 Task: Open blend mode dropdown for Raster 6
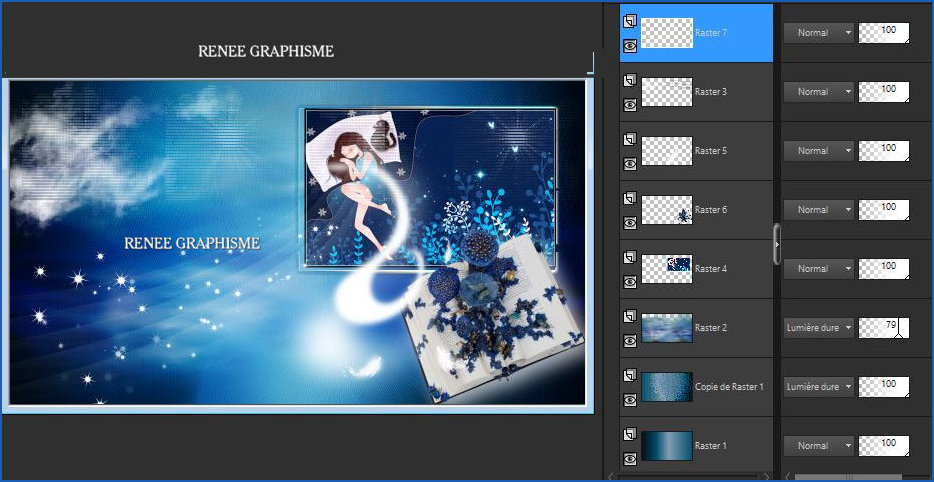(818, 210)
